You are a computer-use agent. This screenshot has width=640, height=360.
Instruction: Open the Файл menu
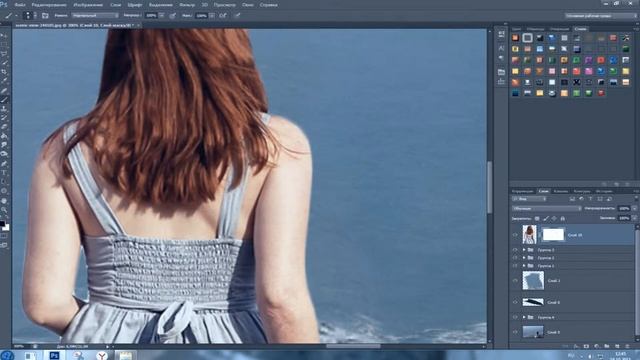tap(20, 5)
